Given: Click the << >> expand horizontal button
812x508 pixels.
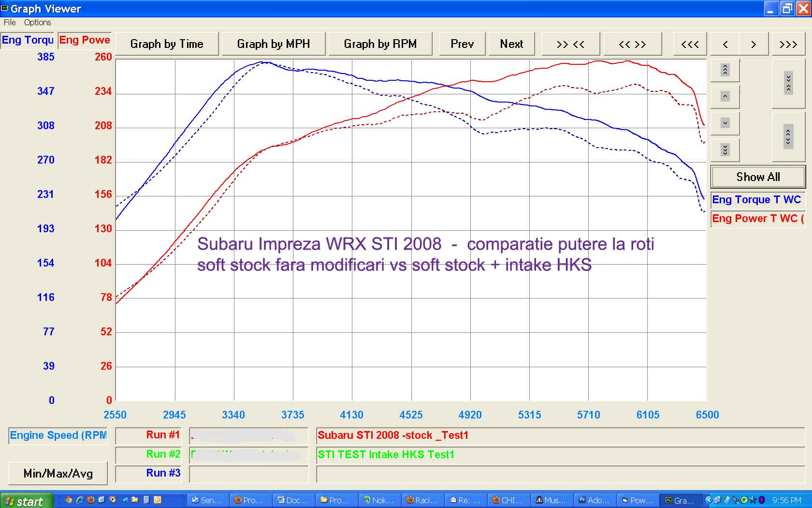Looking at the screenshot, I should coord(632,44).
